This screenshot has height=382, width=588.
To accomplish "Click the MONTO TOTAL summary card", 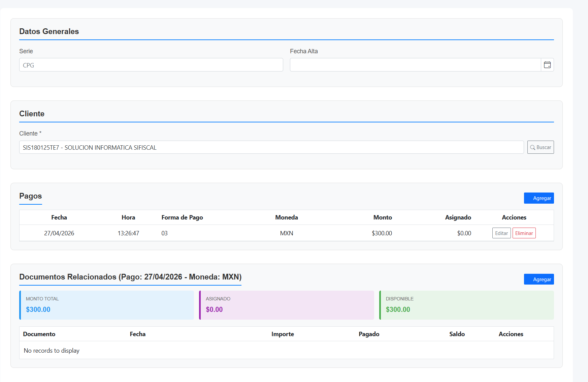I will click(107, 305).
